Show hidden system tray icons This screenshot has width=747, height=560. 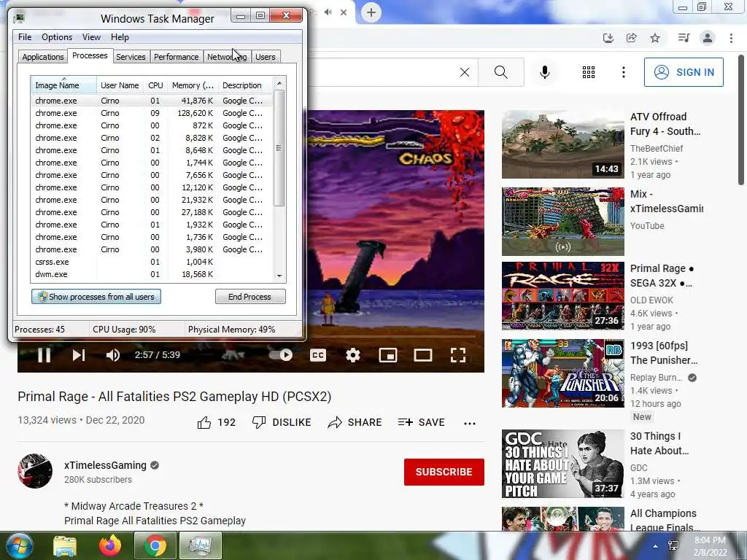click(656, 546)
